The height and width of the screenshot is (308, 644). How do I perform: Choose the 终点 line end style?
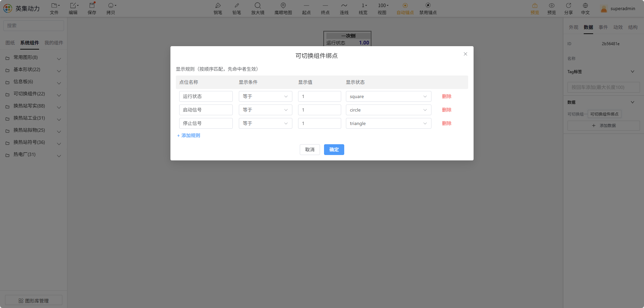pyautogui.click(x=325, y=8)
